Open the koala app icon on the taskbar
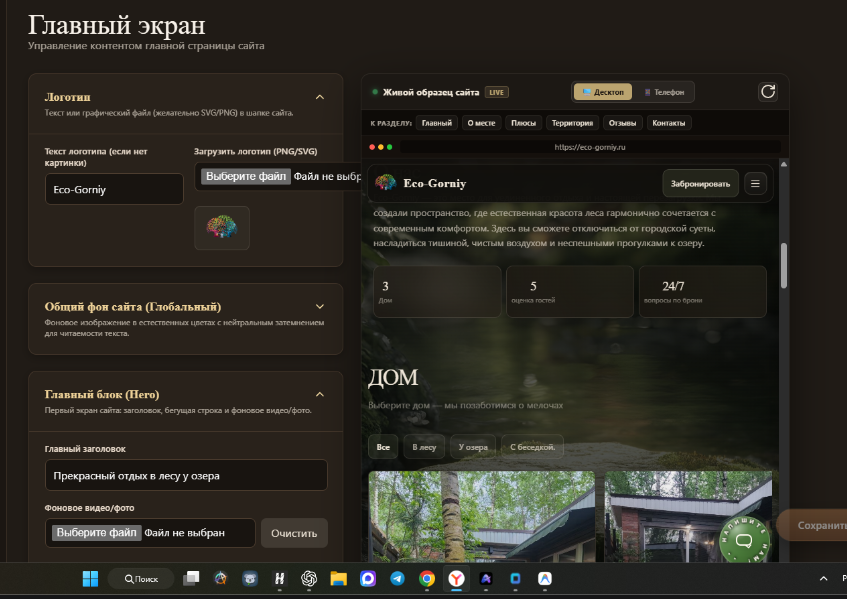The image size is (847, 599). 250,578
